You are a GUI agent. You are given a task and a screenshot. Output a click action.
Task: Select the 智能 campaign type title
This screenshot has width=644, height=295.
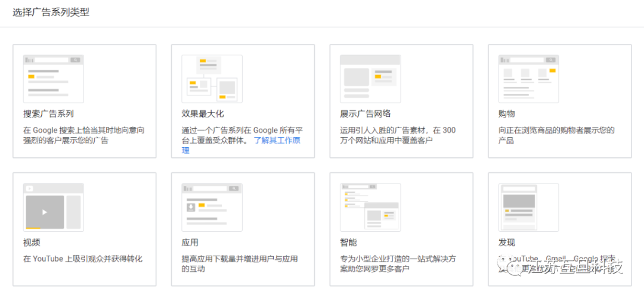[x=349, y=243]
